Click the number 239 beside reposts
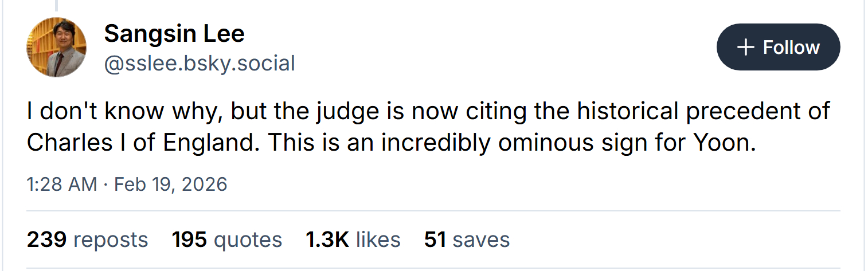 (x=46, y=239)
